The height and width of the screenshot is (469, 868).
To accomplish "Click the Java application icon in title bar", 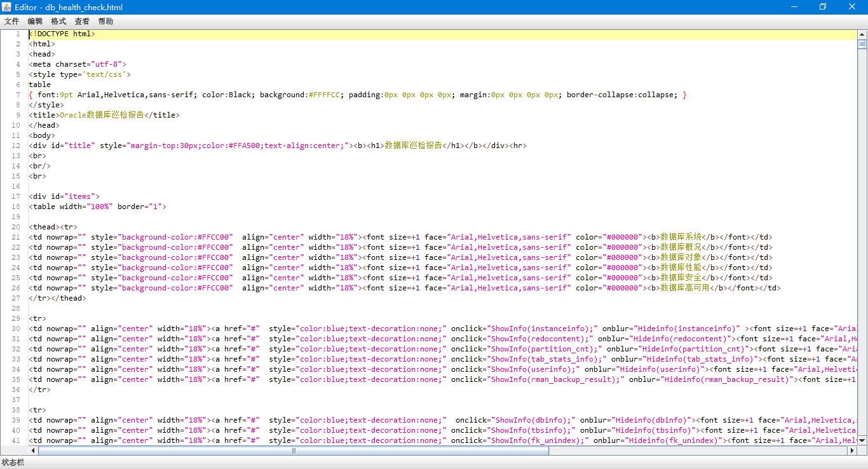I will point(7,7).
